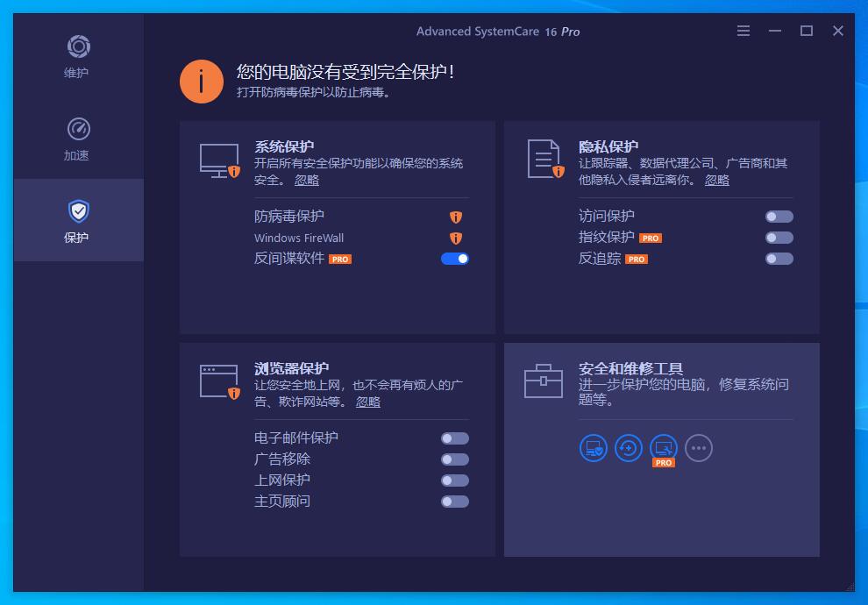Viewport: 868px width, 605px height.
Task: Click 忽略 link under 隐私保护
Action: pyautogui.click(x=717, y=181)
